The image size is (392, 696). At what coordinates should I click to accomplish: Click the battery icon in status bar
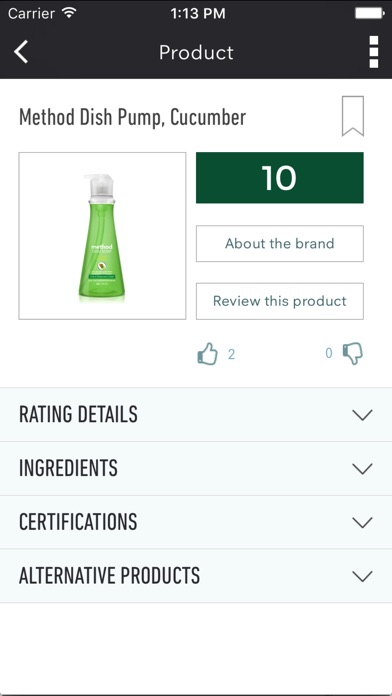click(x=369, y=13)
